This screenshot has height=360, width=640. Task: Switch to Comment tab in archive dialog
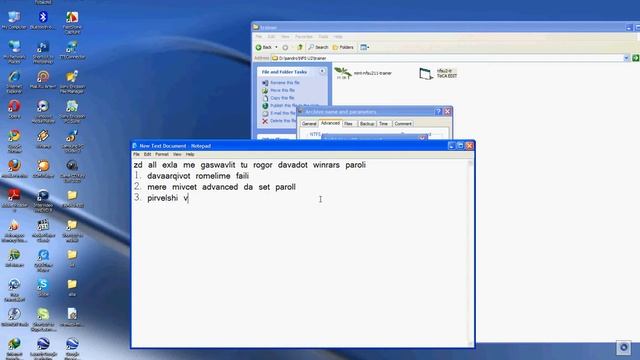click(403, 124)
